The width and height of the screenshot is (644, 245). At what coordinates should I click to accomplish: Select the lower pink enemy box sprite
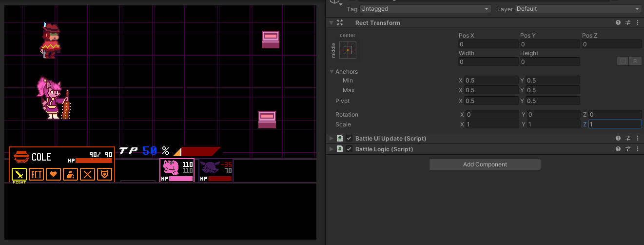(x=267, y=120)
